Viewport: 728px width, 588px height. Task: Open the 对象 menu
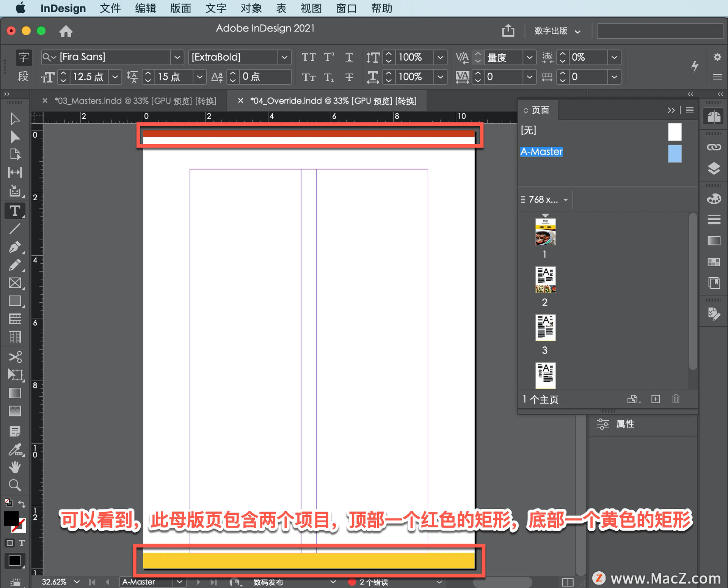click(251, 8)
